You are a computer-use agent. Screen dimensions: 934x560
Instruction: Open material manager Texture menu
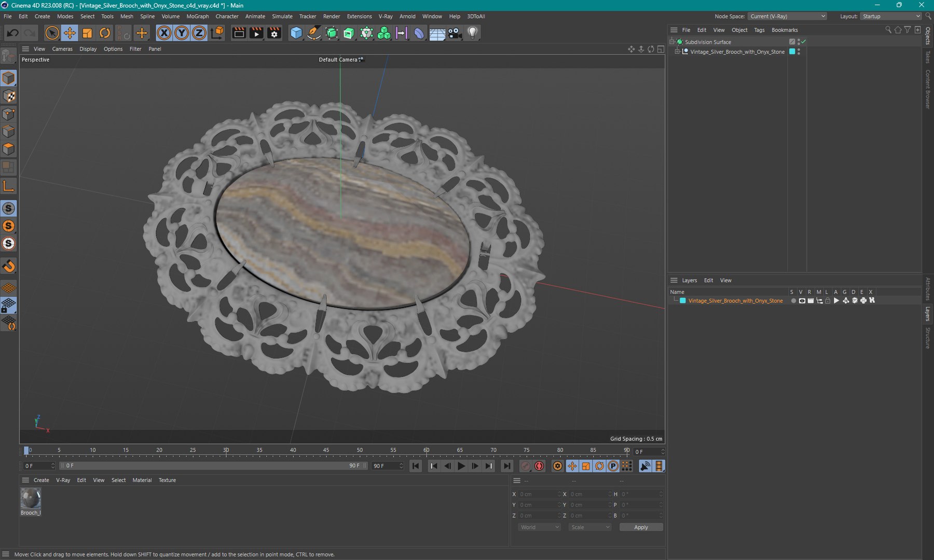167,480
